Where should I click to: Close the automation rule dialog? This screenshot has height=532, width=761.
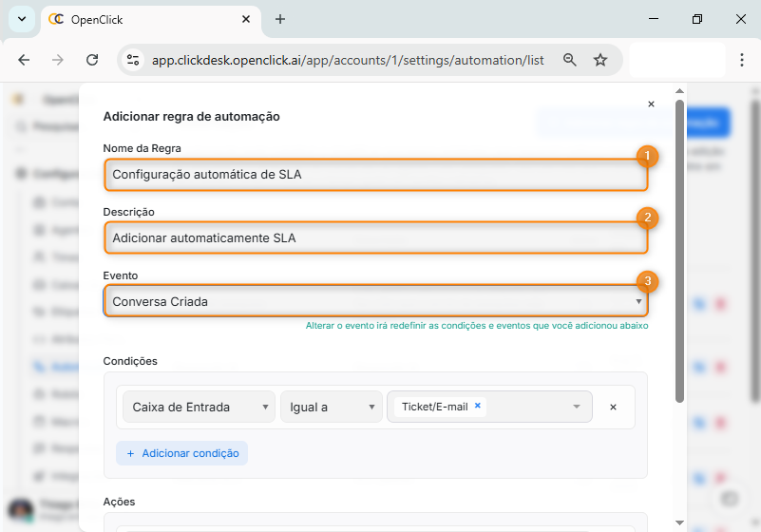click(651, 104)
